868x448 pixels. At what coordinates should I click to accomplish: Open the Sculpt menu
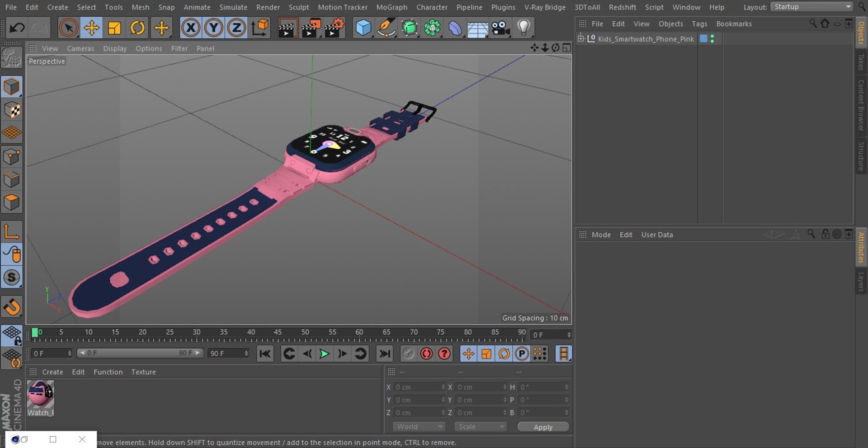[x=299, y=7]
